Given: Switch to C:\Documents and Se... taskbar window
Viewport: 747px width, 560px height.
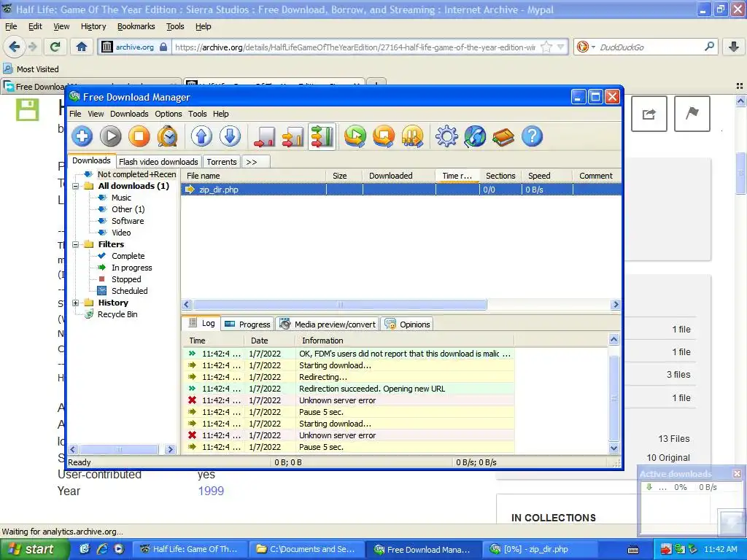Looking at the screenshot, I should click(306, 550).
